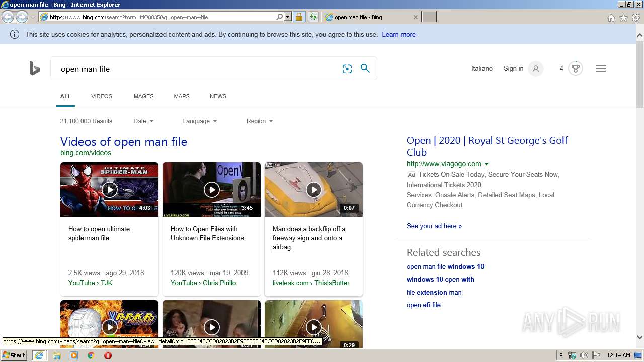This screenshot has width=644, height=362.
Task: Open the address bar URL dropdown arrow
Action: [288, 17]
